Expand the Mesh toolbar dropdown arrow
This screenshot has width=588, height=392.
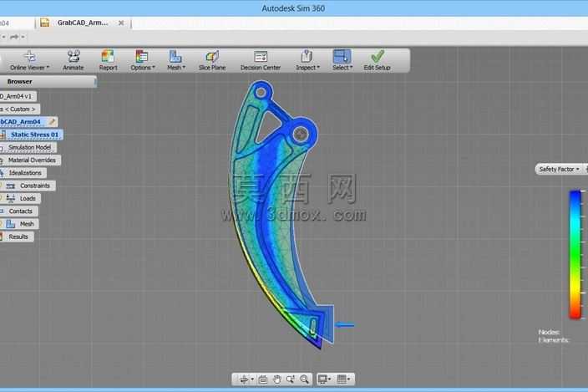tap(184, 68)
